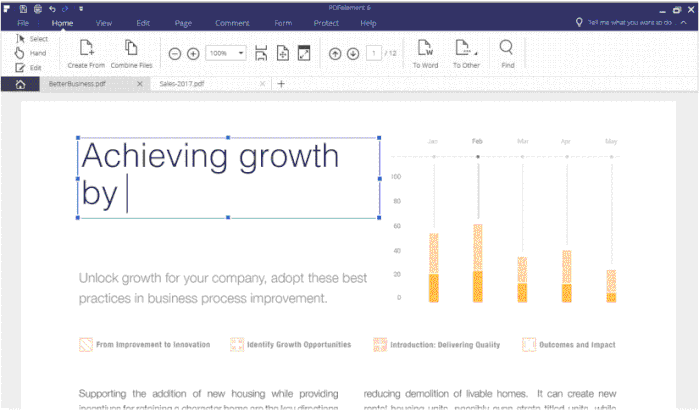699x411 pixels.
Task: Click the 'Tell me what you want to do' box
Action: pyautogui.click(x=636, y=22)
